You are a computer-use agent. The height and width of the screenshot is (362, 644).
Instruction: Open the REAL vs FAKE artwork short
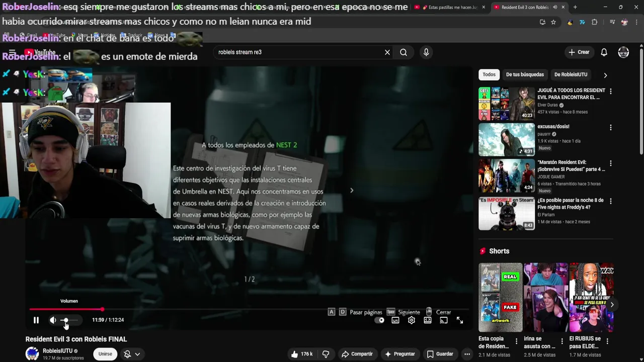pos(501,297)
